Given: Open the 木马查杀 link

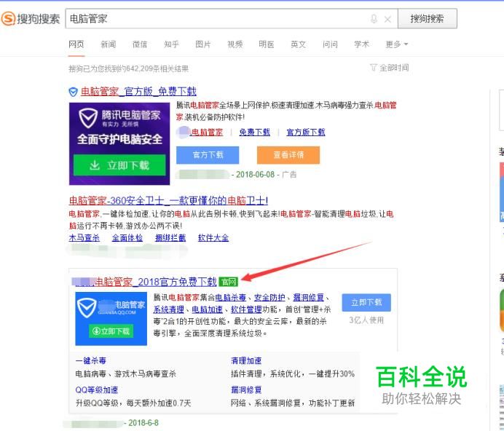Looking at the screenshot, I should coord(84,238).
